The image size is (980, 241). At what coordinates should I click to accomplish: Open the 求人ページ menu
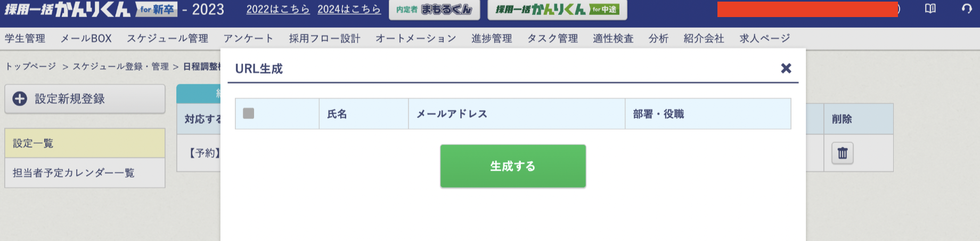[x=764, y=38]
